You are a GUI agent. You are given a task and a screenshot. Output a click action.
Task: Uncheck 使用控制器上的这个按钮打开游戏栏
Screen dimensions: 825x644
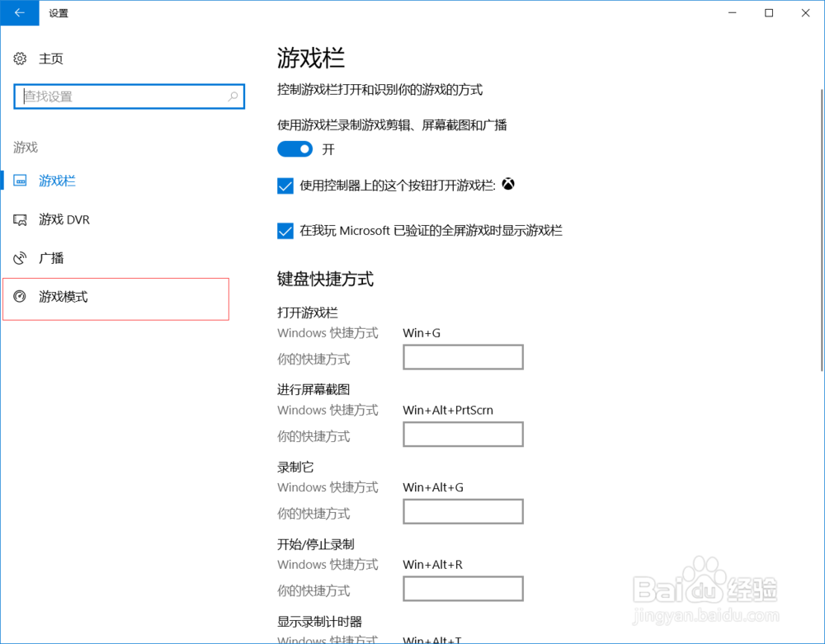coord(285,186)
